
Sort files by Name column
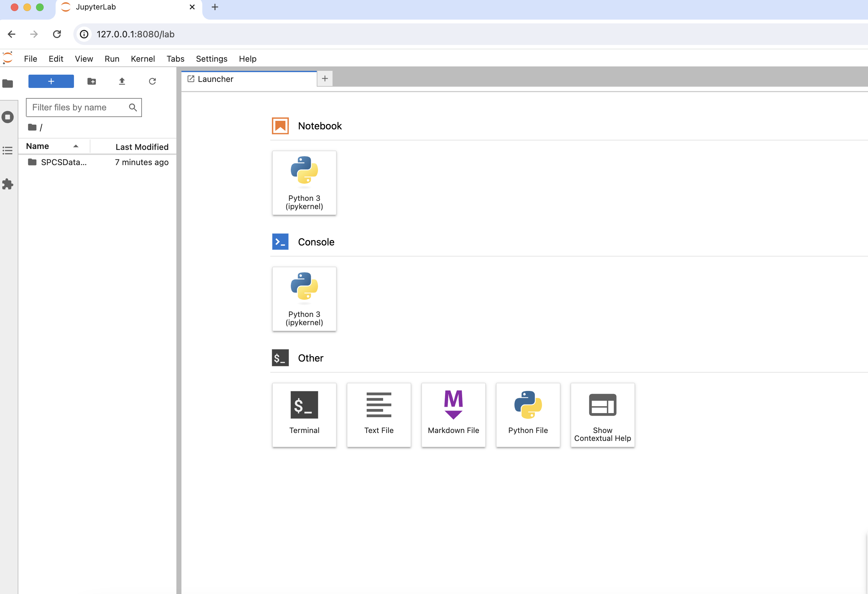54,146
